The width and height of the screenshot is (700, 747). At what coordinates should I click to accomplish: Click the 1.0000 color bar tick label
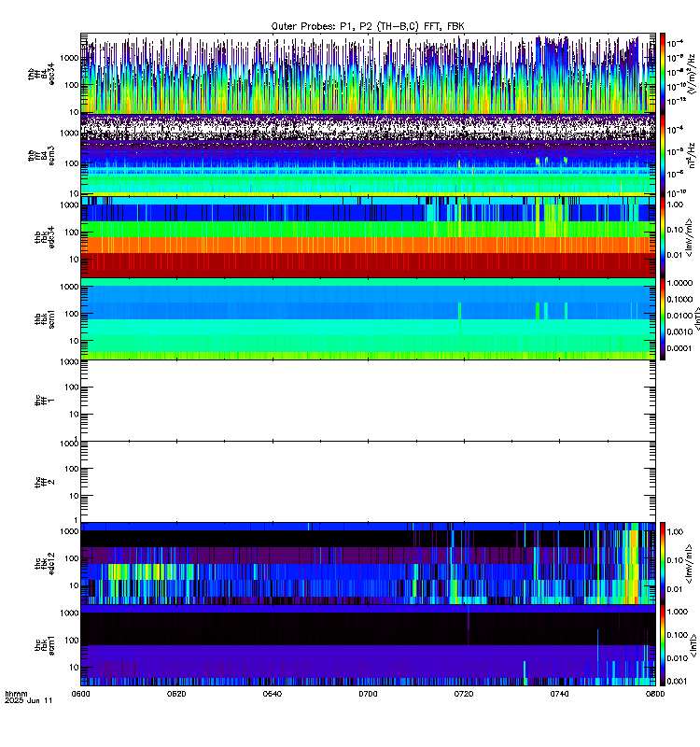pos(679,283)
